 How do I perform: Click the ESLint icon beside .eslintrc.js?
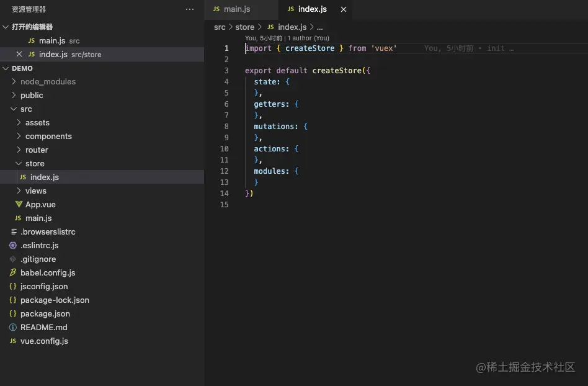(x=13, y=245)
